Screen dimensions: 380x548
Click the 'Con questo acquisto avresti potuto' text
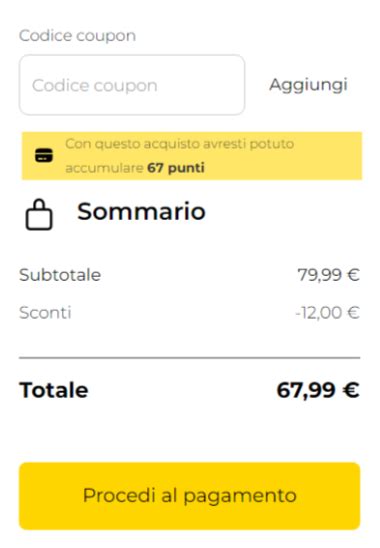pyautogui.click(x=179, y=144)
